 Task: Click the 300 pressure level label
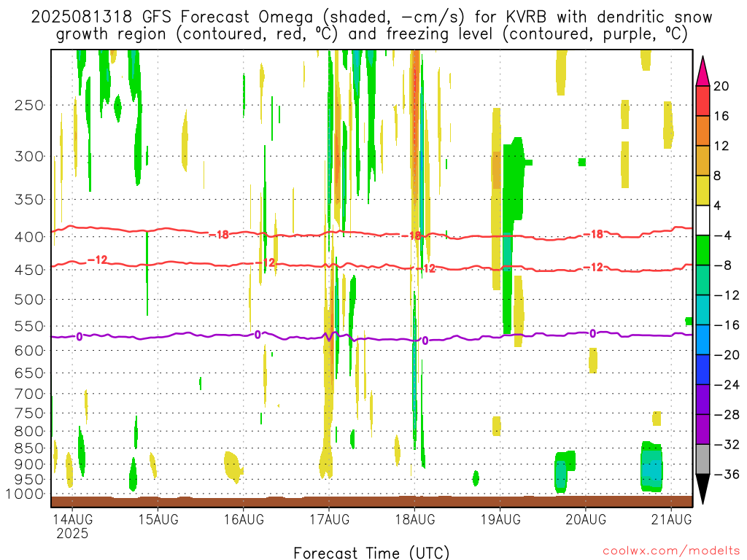click(29, 156)
